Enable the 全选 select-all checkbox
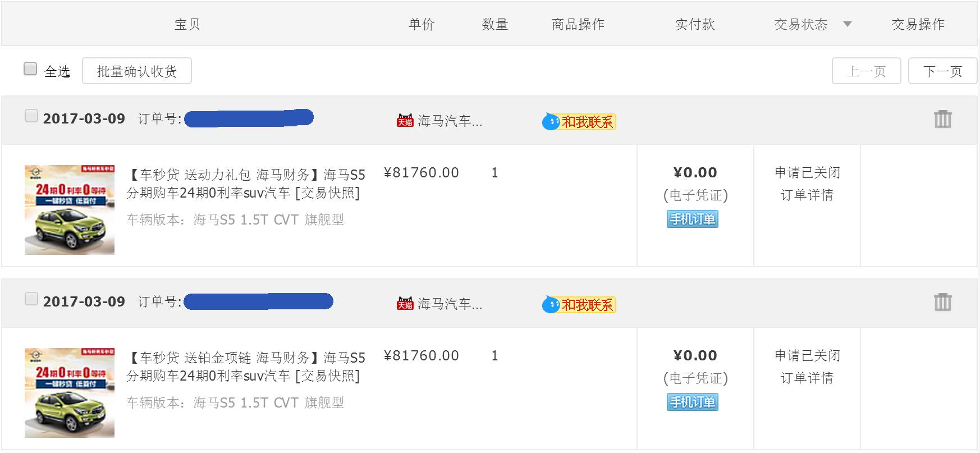The width and height of the screenshot is (980, 453). pyautogui.click(x=30, y=67)
